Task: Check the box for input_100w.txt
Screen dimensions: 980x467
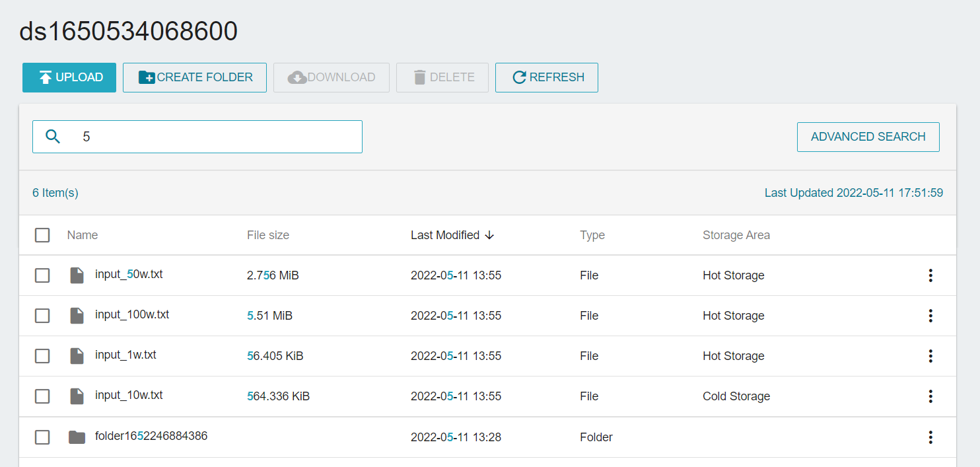Action: click(42, 316)
